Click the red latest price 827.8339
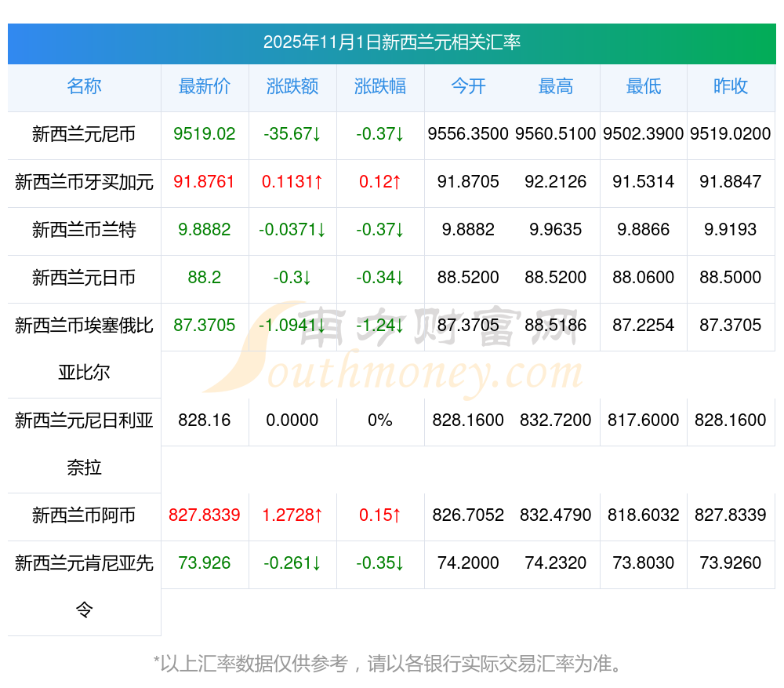This screenshot has width=784, height=688. pos(205,515)
